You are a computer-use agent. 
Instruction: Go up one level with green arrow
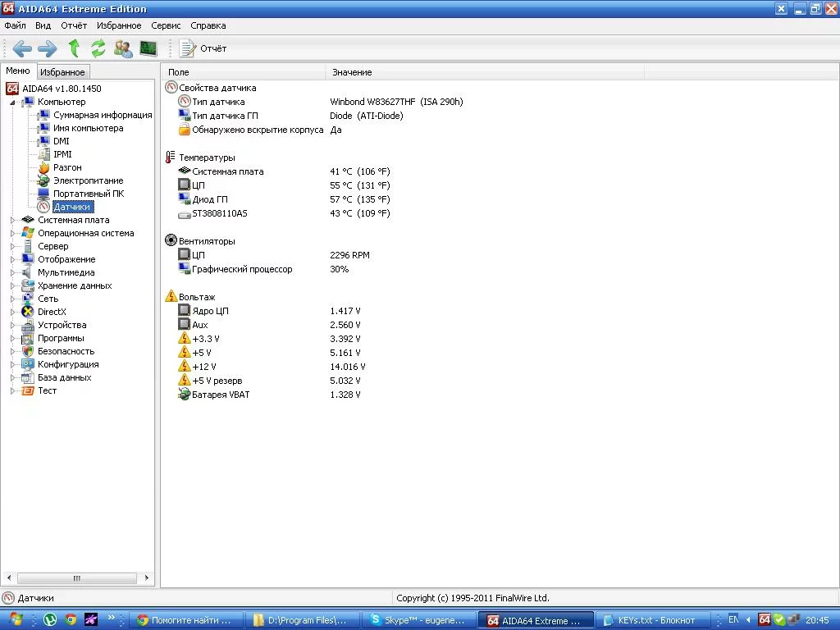coord(74,48)
